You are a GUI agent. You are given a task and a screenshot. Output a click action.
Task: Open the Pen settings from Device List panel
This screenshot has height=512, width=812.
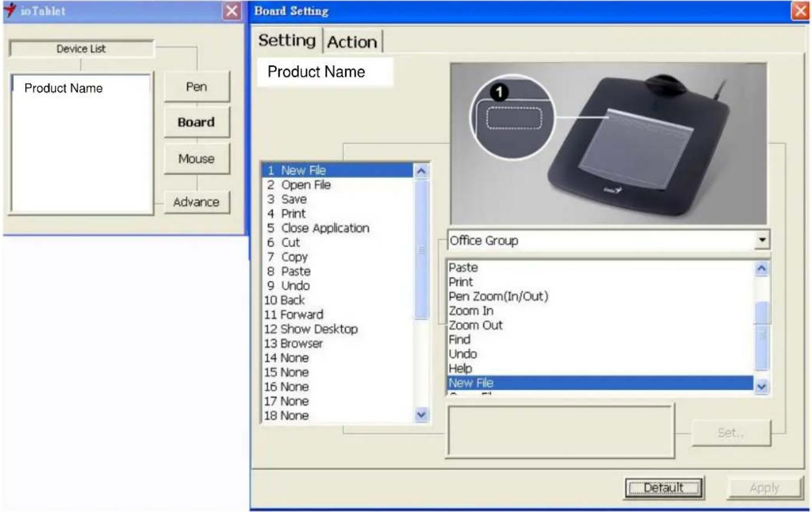pyautogui.click(x=197, y=87)
